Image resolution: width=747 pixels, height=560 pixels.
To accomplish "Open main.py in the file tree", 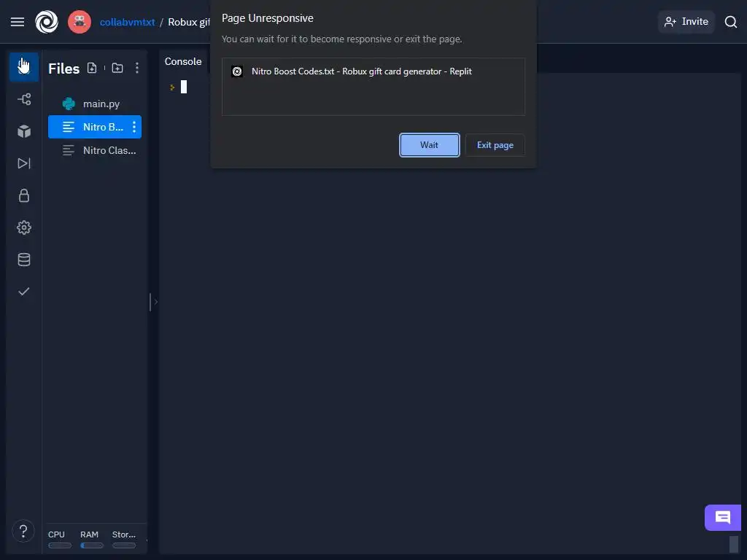I will [x=95, y=104].
